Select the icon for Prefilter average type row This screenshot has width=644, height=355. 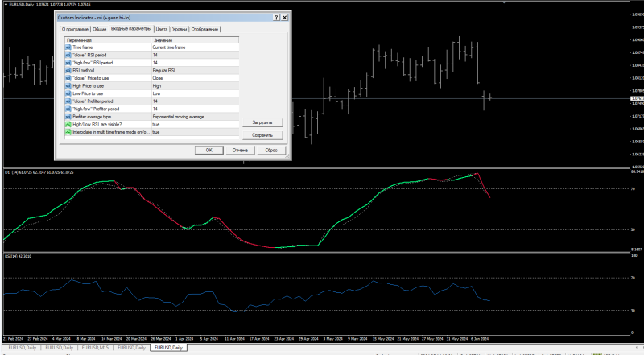(x=68, y=117)
